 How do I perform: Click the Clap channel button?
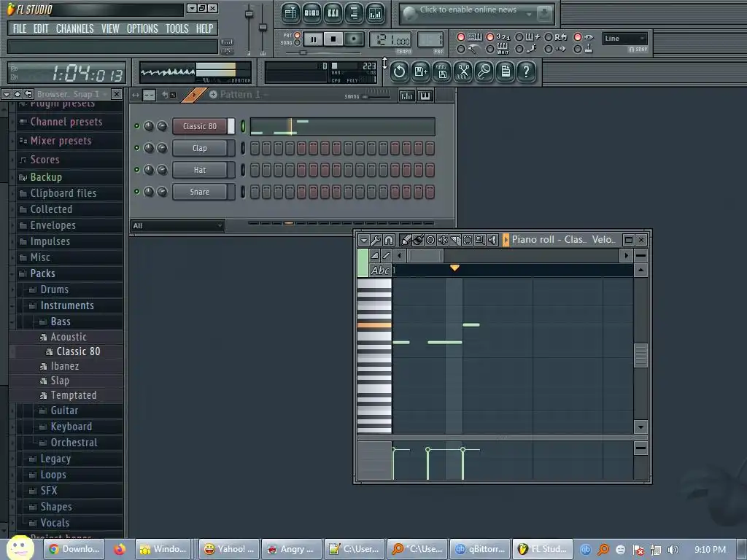[200, 148]
